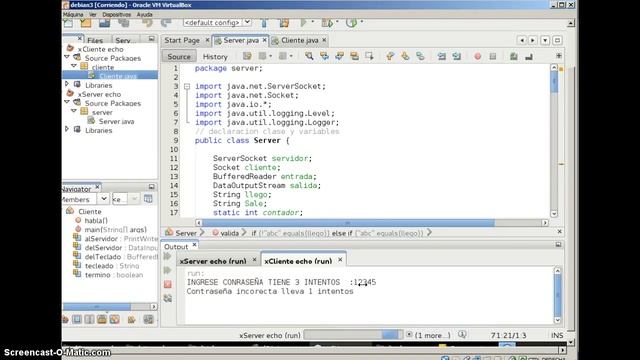
Task: Toggle Show Inner Classes filter in Navigator
Action: coord(114,319)
